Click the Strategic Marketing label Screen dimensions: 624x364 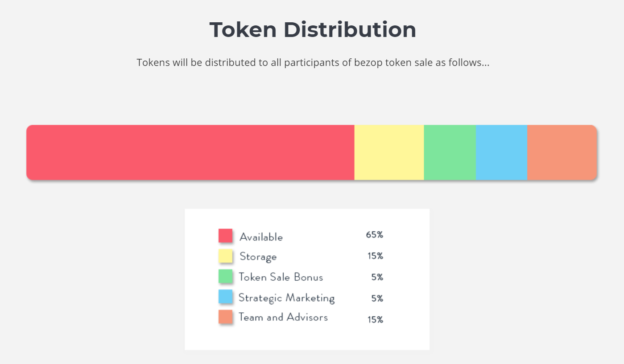pyautogui.click(x=286, y=298)
